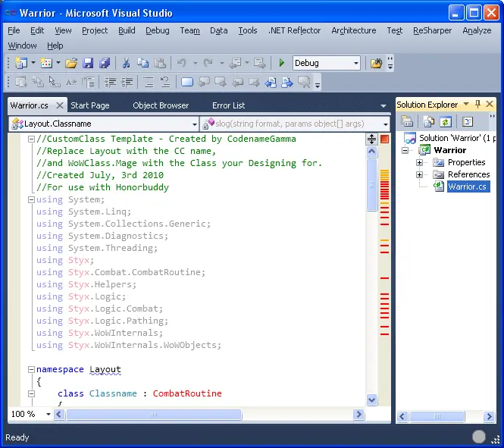The image size is (504, 448).
Task: Go to previous bookmark in document icon
Action: tap(271, 83)
